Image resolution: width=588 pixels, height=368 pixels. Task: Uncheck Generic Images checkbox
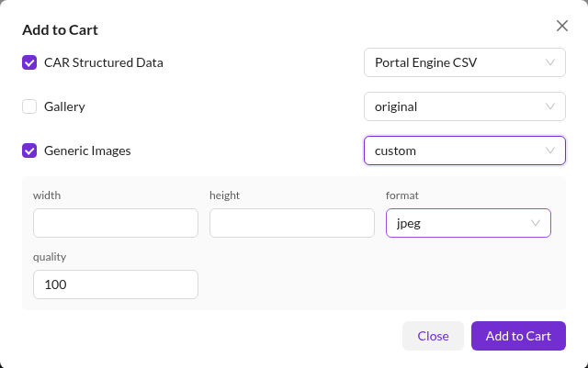29,151
